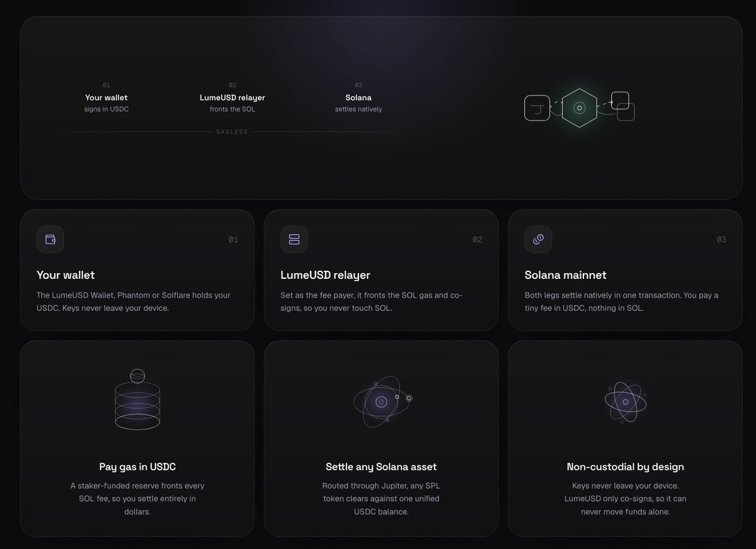The width and height of the screenshot is (756, 549).
Task: Click the 02 number on LumeUSD relayer card
Action: coord(477,240)
